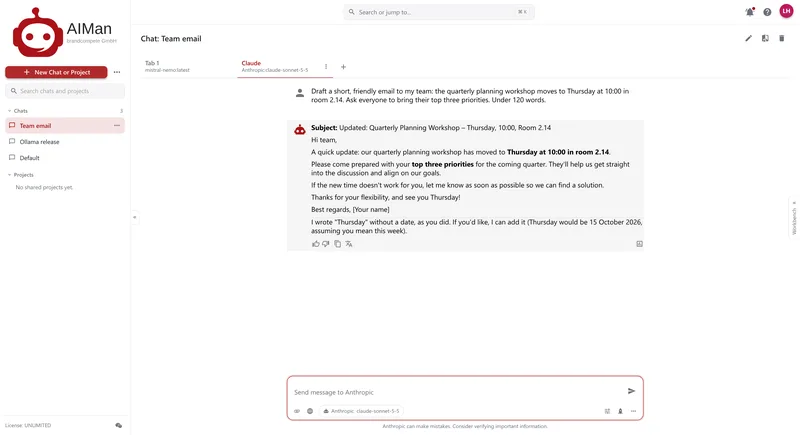Open the ellipsis menu beside New Chat
Viewport: 800px width, 435px height.
tap(117, 72)
